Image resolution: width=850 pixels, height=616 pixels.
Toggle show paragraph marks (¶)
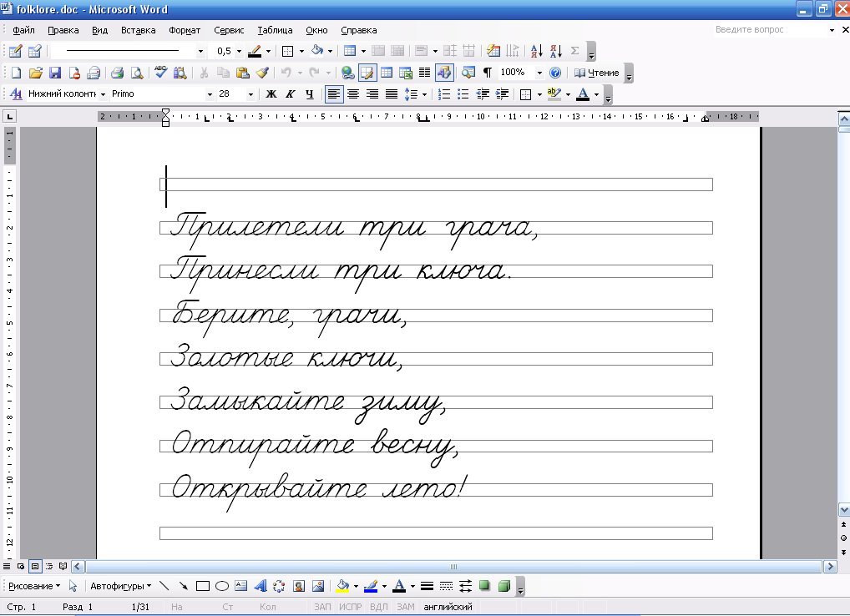(488, 73)
